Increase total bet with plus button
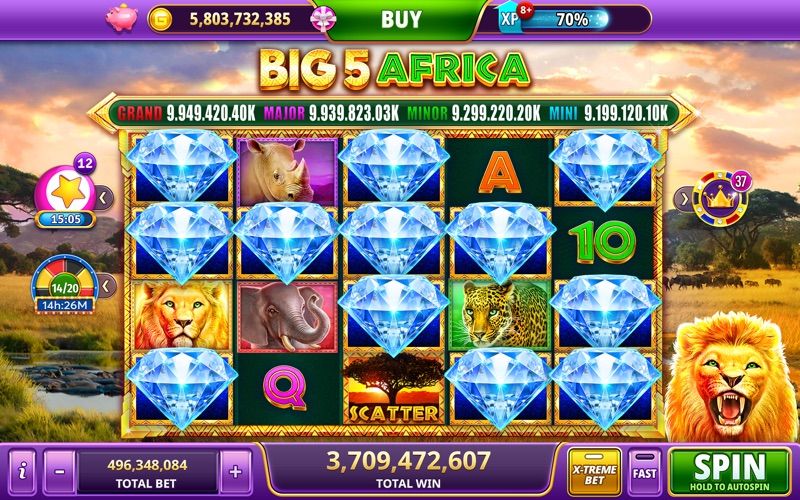 pyautogui.click(x=236, y=471)
